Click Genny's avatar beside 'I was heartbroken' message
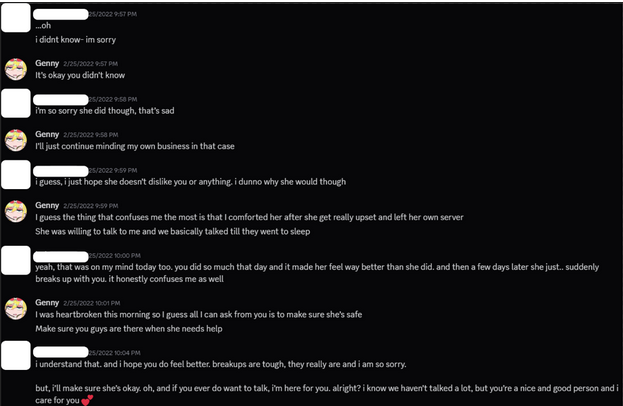Image resolution: width=623 pixels, height=406 pixels. point(16,309)
